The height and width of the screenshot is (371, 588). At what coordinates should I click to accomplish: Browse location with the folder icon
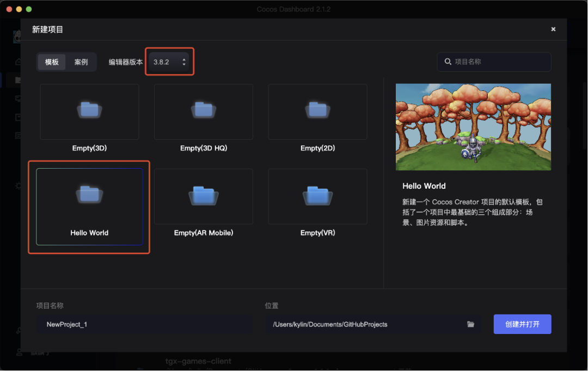pyautogui.click(x=470, y=324)
